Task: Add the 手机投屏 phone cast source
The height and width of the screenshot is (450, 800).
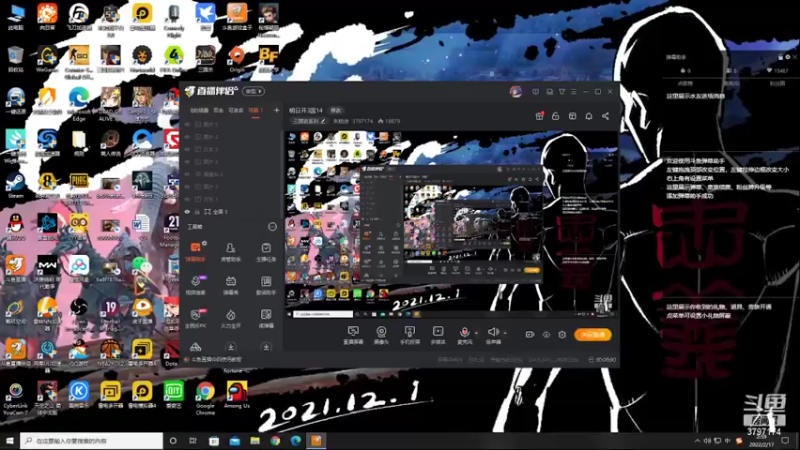Action: (x=410, y=335)
